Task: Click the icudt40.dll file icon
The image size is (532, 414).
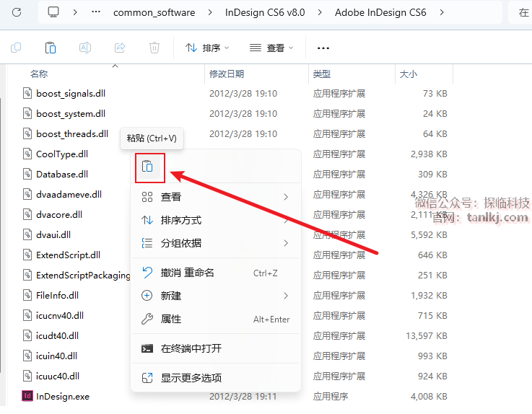Action: click(x=27, y=335)
